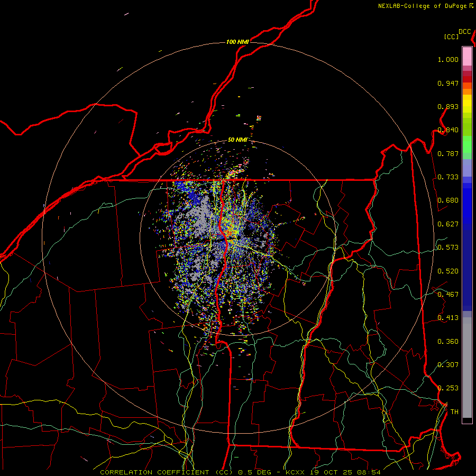Viewport: 476px width, 476px height.
Task: Select the 0.840 scale value
Action: [x=448, y=130]
